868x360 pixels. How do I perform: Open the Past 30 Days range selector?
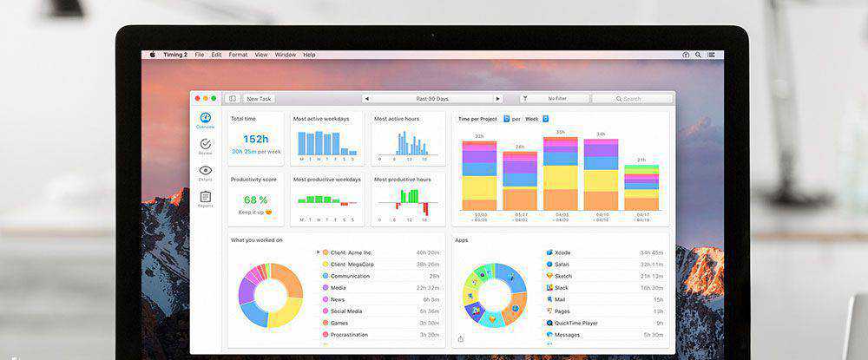(431, 99)
